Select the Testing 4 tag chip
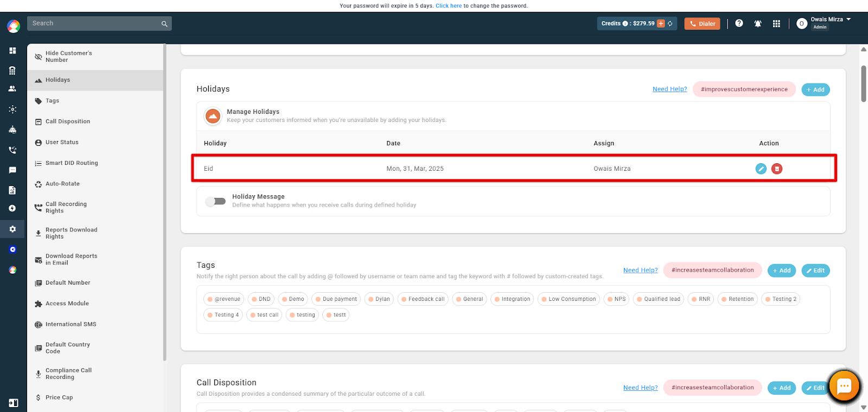Viewport: 868px width, 412px height. pyautogui.click(x=223, y=315)
